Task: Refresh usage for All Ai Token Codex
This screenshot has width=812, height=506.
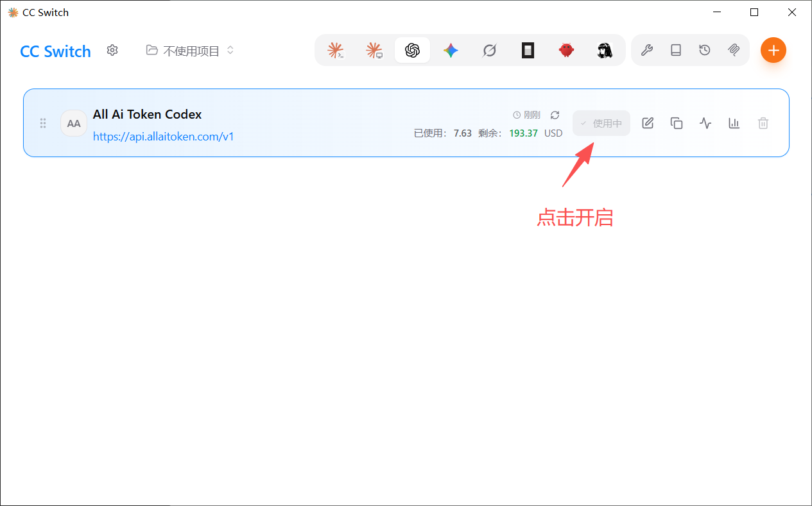Action: click(555, 115)
